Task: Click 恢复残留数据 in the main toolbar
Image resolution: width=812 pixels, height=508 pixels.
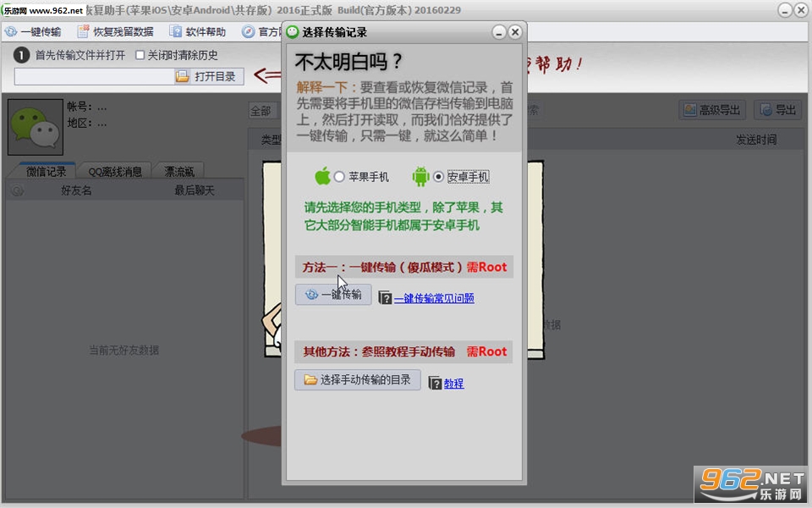Action: click(x=116, y=31)
